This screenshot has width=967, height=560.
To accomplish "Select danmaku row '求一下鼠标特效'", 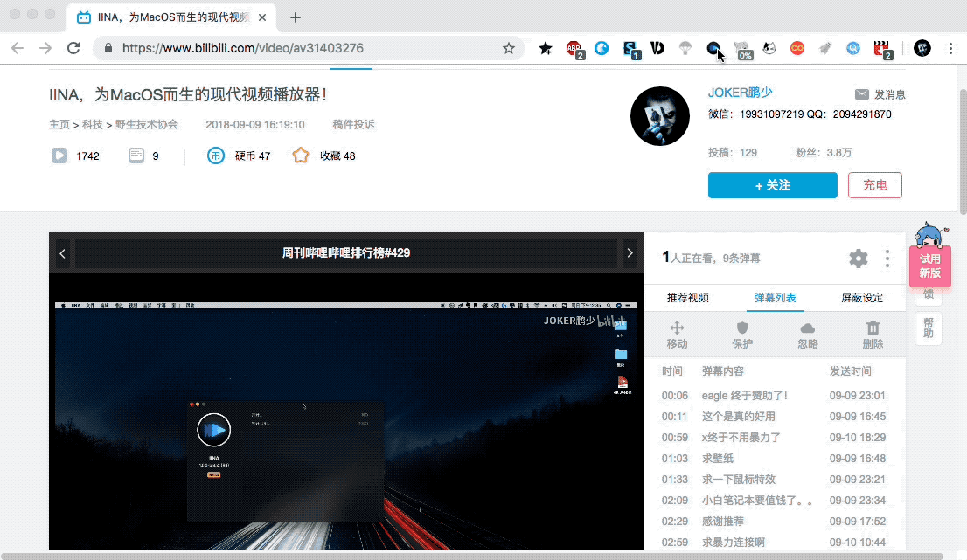I will (x=775, y=480).
